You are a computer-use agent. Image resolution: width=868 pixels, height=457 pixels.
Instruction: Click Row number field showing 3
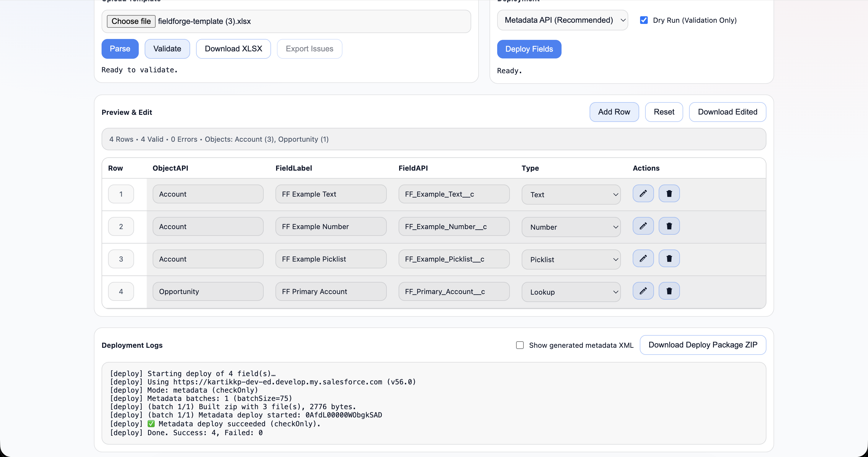121,259
